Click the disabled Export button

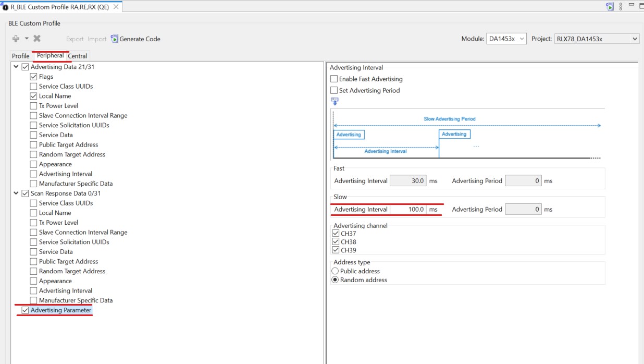[75, 39]
